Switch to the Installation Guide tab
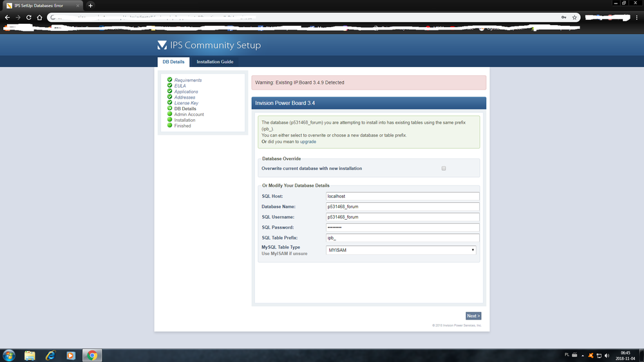644x362 pixels. coord(215,62)
